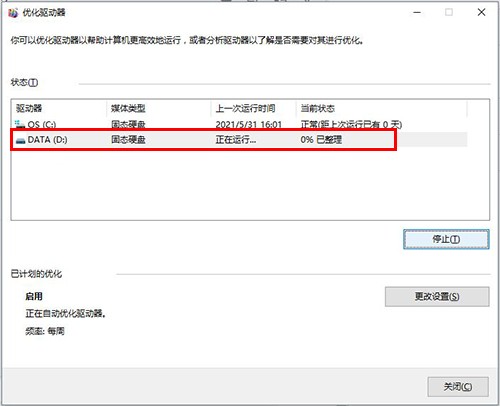Sort by the 媒体类型 column header
The image size is (500, 406).
tap(159, 108)
